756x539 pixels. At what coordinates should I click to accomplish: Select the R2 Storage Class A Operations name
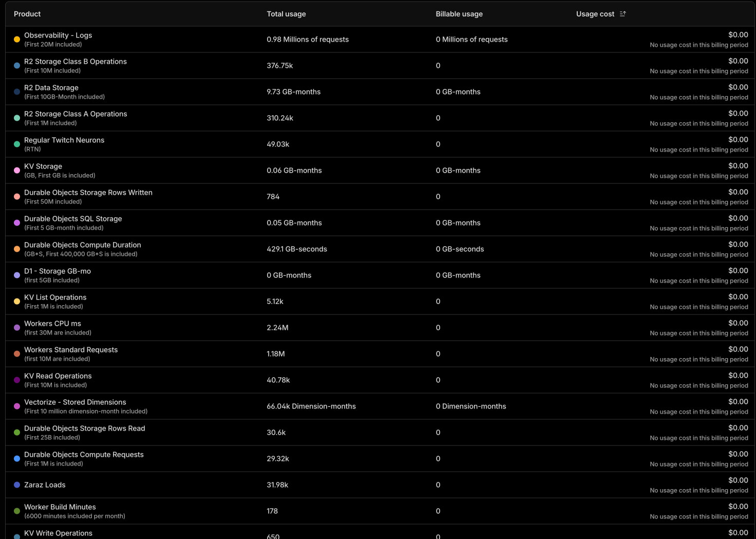coord(75,114)
